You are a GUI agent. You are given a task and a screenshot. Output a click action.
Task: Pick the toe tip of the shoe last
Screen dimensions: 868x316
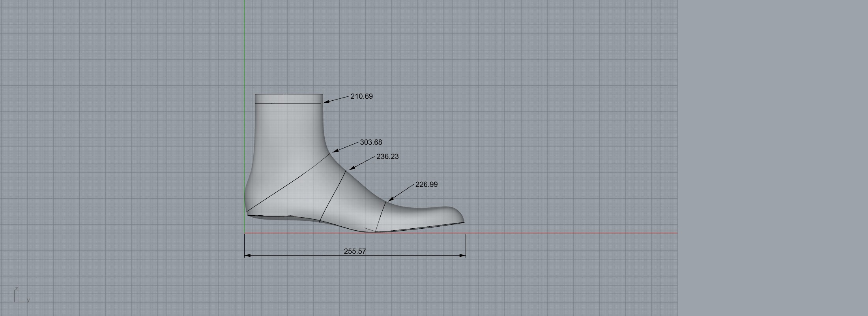point(463,221)
